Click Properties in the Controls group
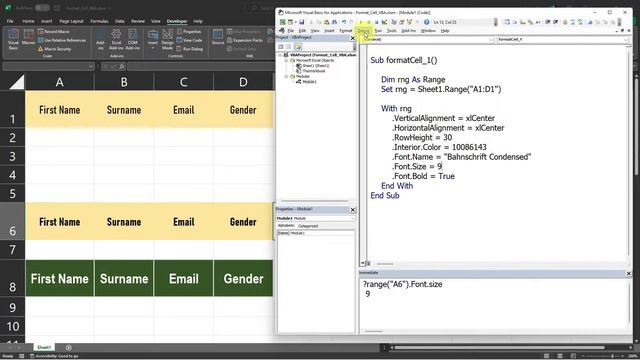Viewport: 640px width, 360px height. coord(189,31)
